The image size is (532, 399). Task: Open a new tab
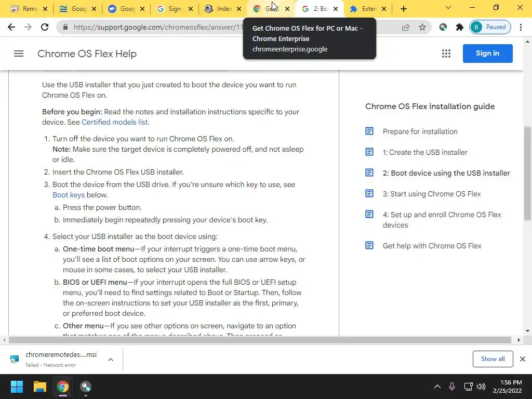point(403,9)
